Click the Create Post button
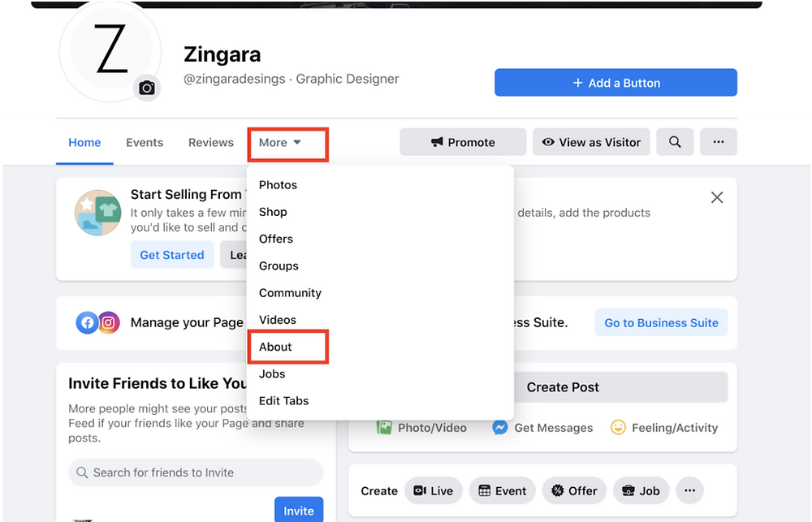Screen dimensions: 812x522 [563, 387]
